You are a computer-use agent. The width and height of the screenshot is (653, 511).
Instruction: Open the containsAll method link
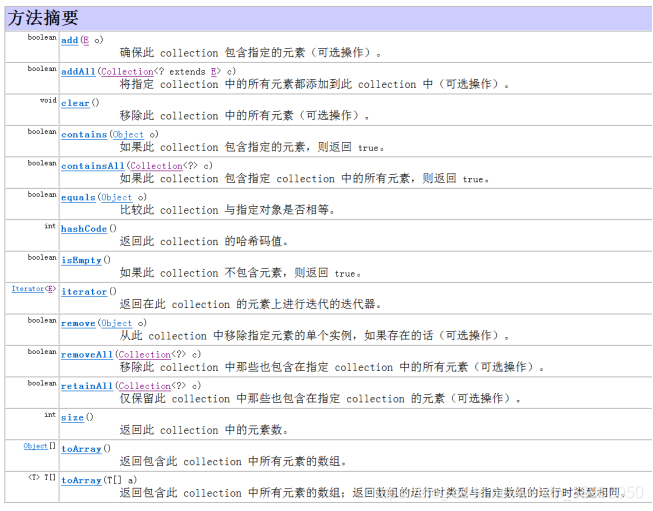pos(93,166)
